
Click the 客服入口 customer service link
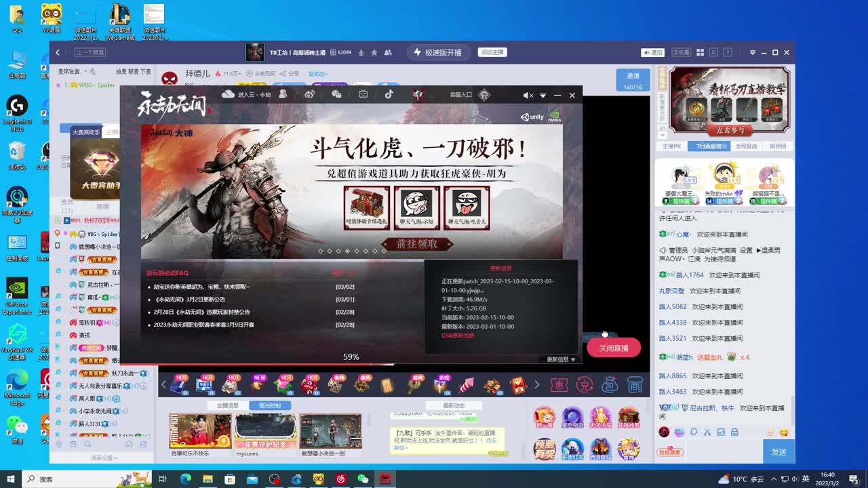[460, 95]
